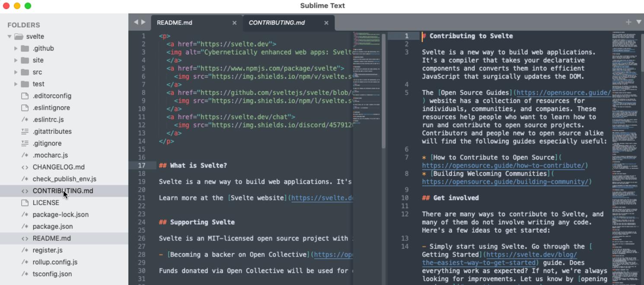Click the FOLDERS sidebar header

pos(24,25)
